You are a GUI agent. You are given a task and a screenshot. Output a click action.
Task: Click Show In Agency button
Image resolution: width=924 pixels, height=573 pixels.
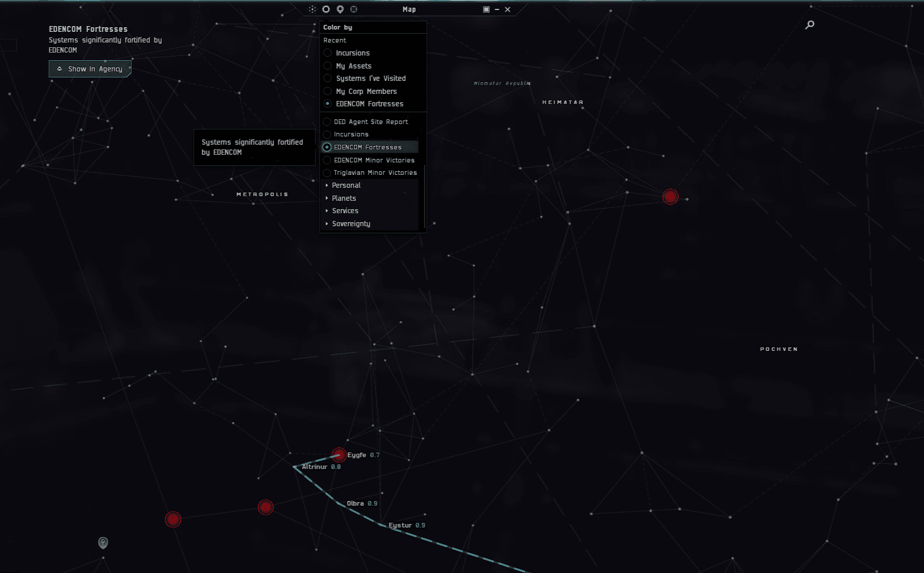pos(90,69)
